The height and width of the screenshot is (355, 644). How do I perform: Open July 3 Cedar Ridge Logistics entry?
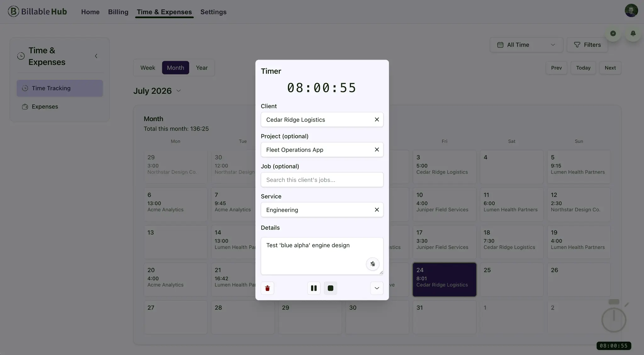444,167
